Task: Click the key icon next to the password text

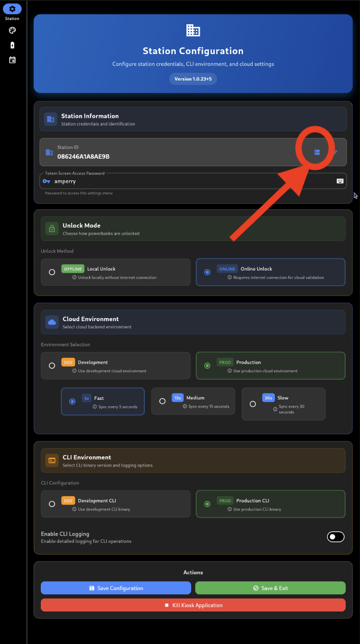Action: coord(47,181)
